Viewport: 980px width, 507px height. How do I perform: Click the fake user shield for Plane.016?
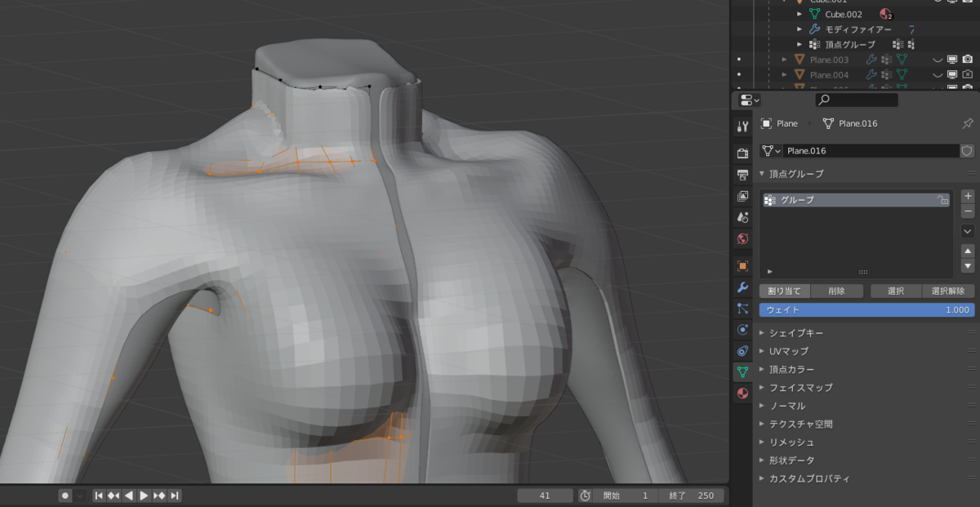(x=967, y=151)
